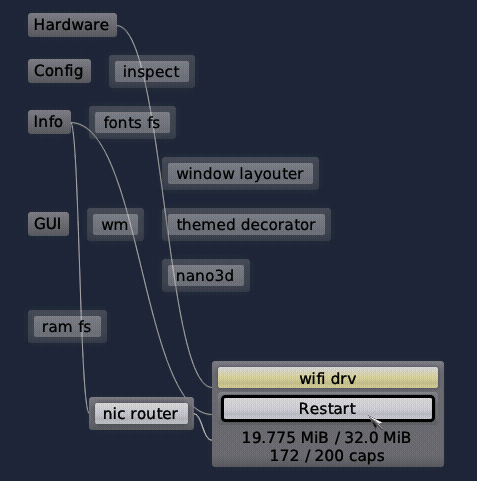Click the GUI node

(x=48, y=224)
